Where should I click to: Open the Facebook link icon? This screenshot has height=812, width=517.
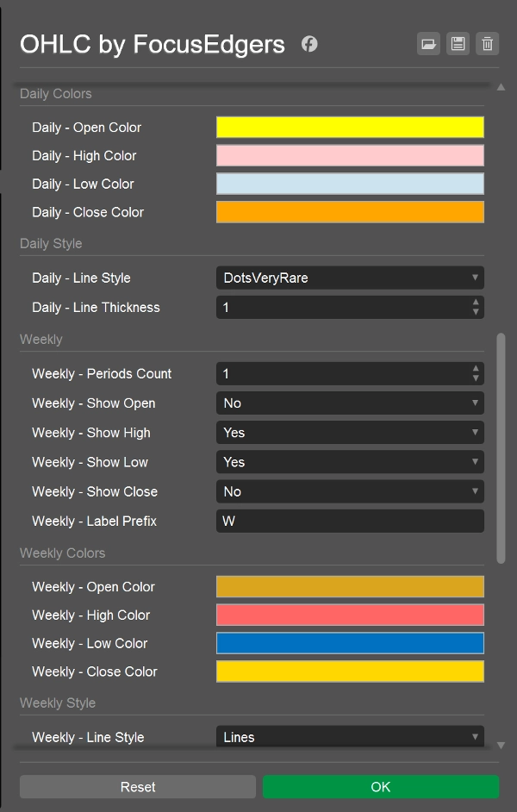tap(309, 44)
